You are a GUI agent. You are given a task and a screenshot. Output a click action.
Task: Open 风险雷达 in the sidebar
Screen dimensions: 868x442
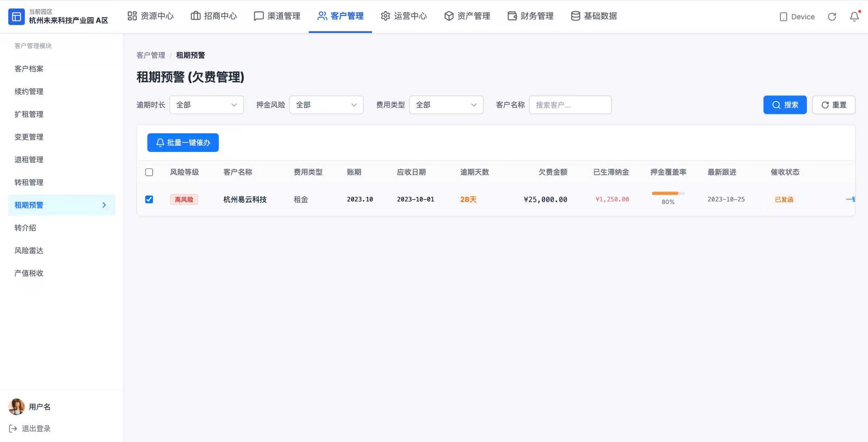tap(29, 250)
